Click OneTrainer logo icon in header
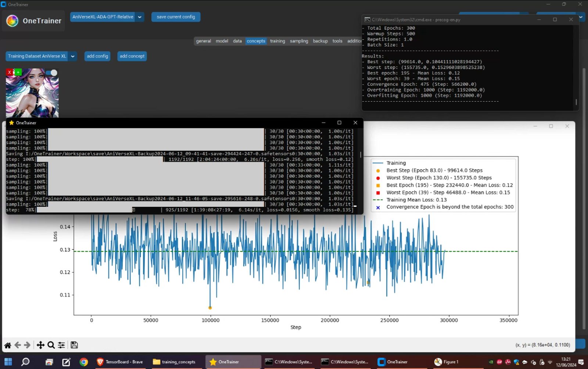588x369 pixels. pyautogui.click(x=12, y=21)
